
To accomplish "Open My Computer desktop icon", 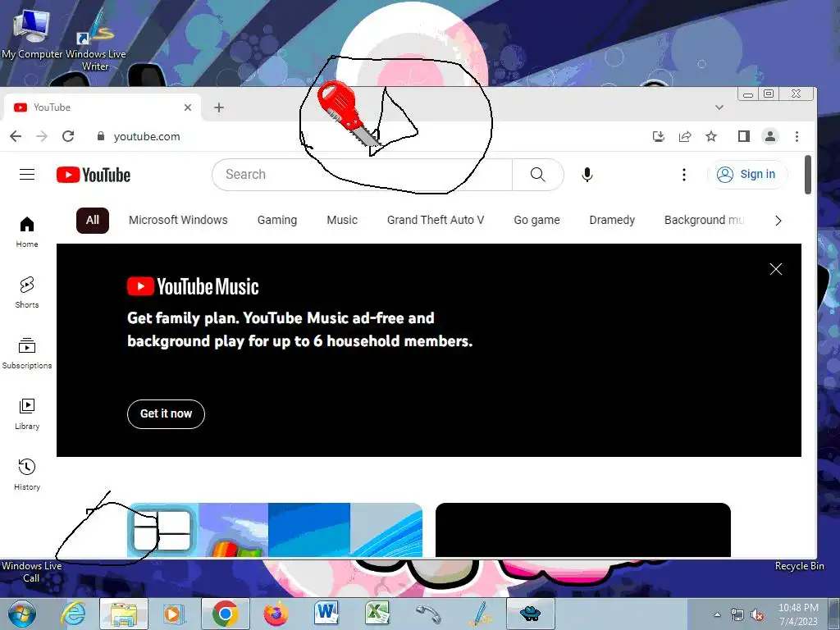I will point(32,33).
